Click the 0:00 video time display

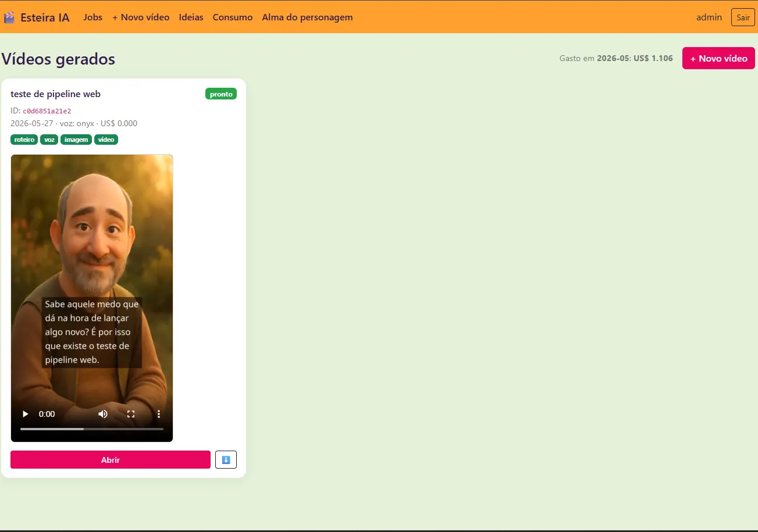click(47, 414)
